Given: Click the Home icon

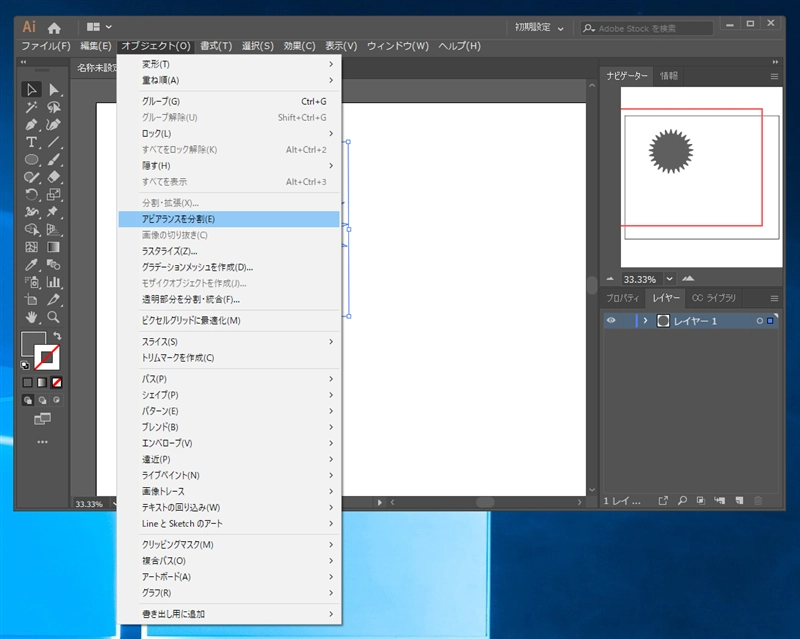Looking at the screenshot, I should tap(54, 28).
